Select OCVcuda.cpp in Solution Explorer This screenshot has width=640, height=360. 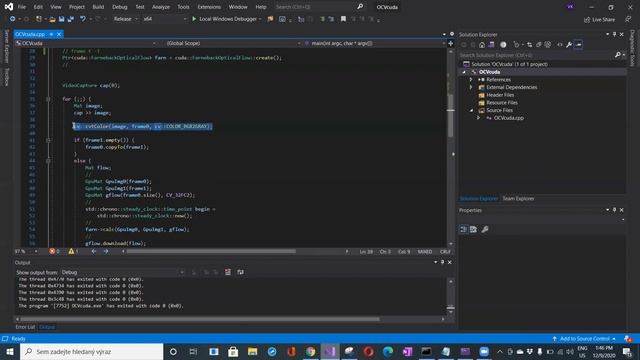pyautogui.click(x=509, y=118)
